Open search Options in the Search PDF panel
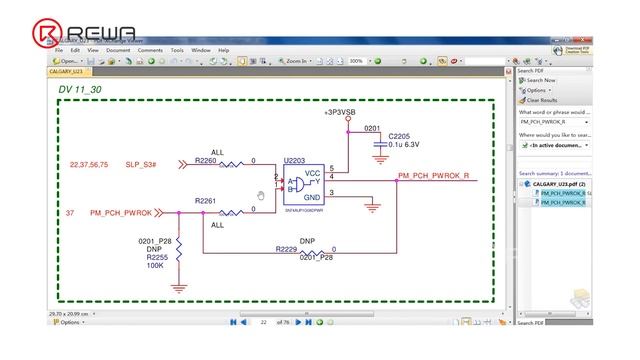Screen dimensions: 640x360 tap(535, 90)
